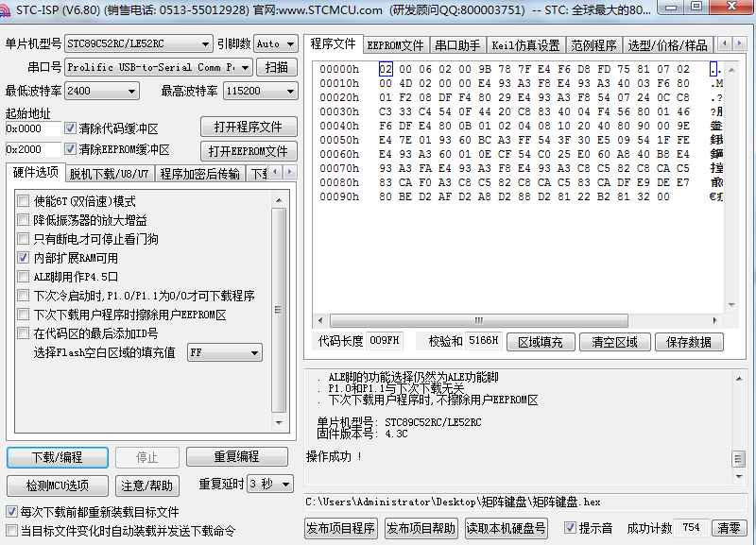The height and width of the screenshot is (545, 756).
Task: Click log output scroll-up arrow
Action: coord(739,379)
